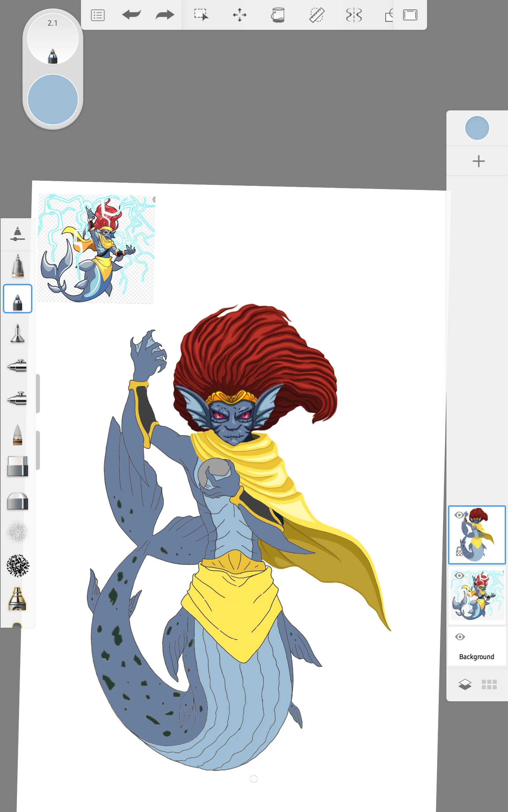Choose the rounded soft eraser
Viewport: 508px width, 812px height.
[x=17, y=501]
